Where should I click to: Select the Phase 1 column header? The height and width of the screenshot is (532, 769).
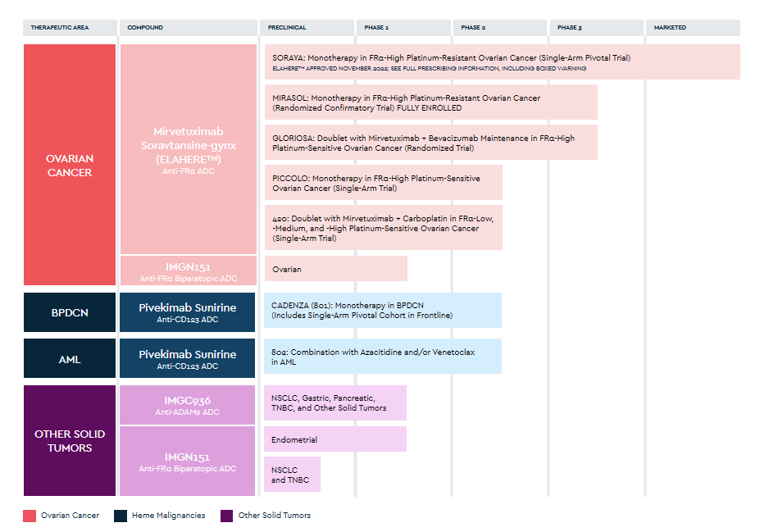[403, 27]
